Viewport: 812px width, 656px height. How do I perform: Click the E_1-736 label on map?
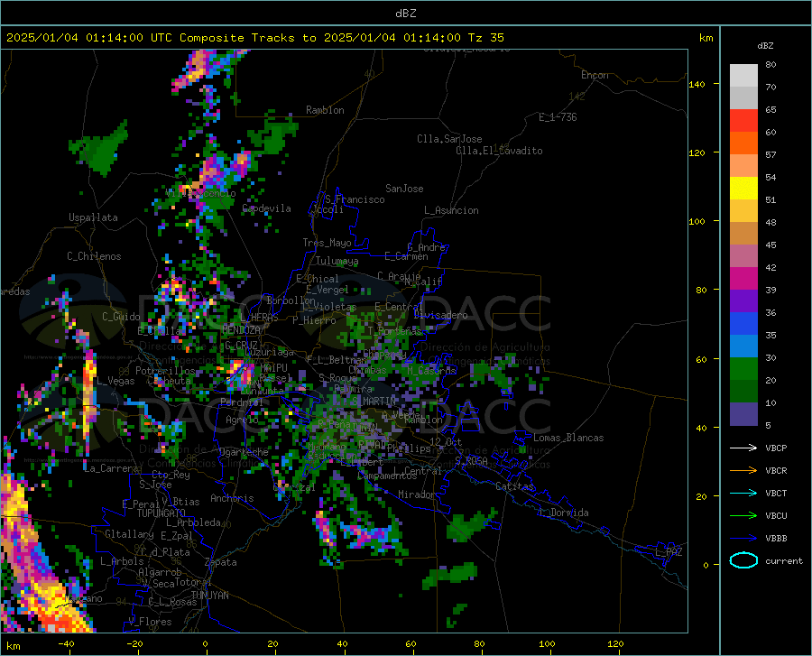[x=558, y=117]
